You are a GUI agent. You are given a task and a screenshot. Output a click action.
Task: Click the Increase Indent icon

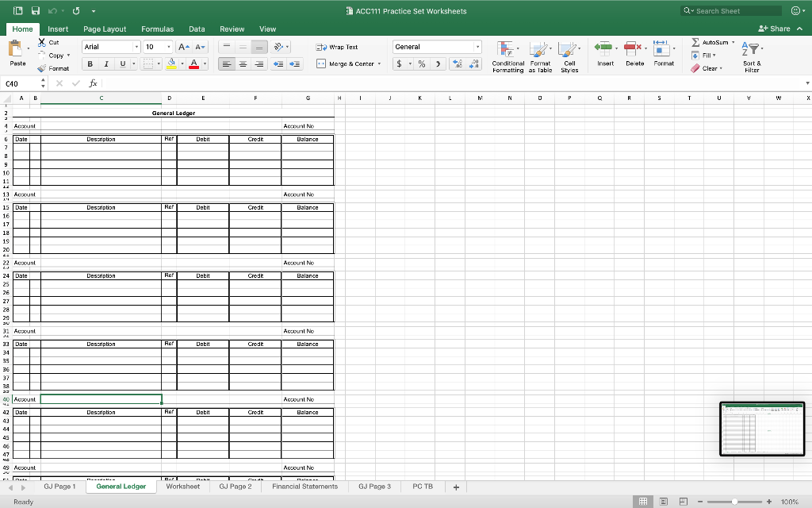tap(295, 63)
